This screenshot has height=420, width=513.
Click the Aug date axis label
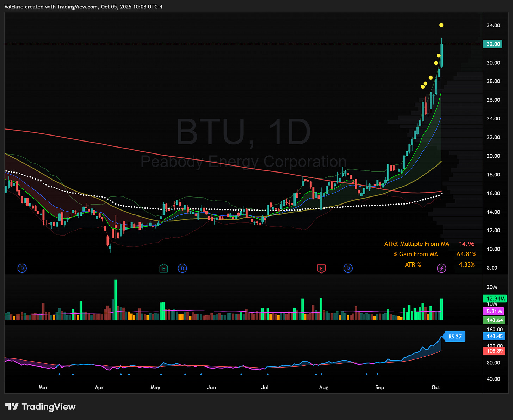coord(324,387)
